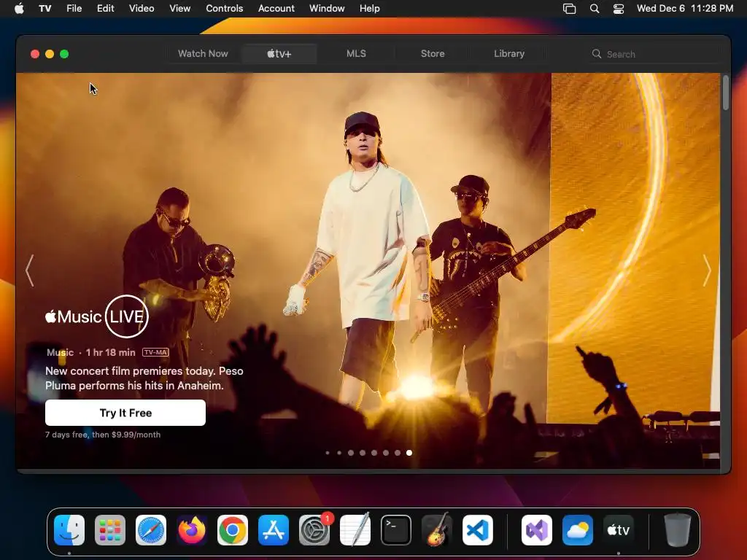Select the sixth carousel page dot
This screenshot has height=560, width=747.
point(386,453)
